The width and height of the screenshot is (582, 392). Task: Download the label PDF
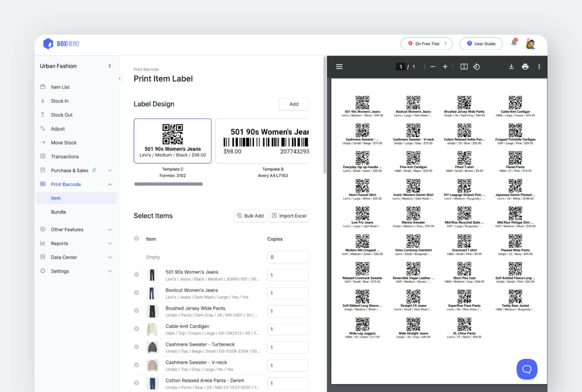tap(511, 67)
